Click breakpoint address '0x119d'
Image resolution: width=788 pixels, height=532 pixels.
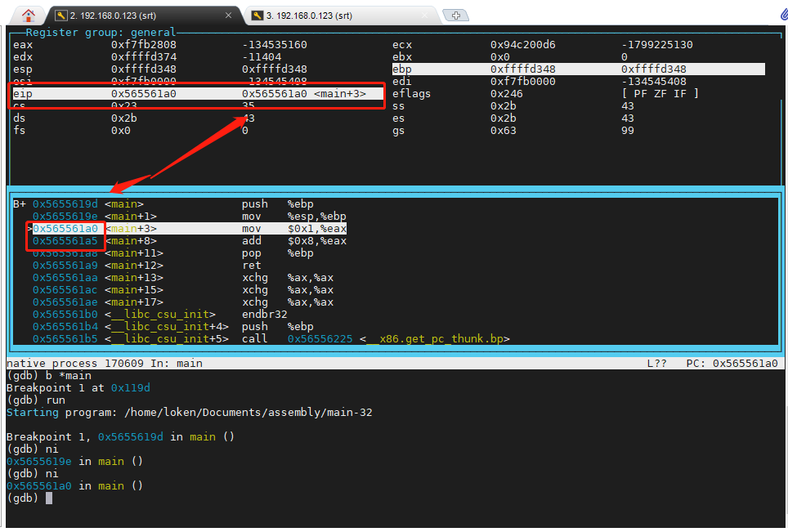(x=131, y=388)
